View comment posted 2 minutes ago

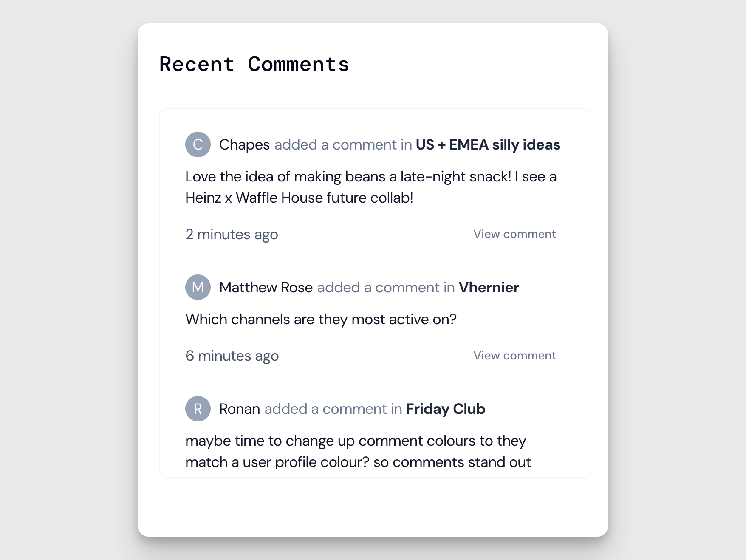(514, 234)
